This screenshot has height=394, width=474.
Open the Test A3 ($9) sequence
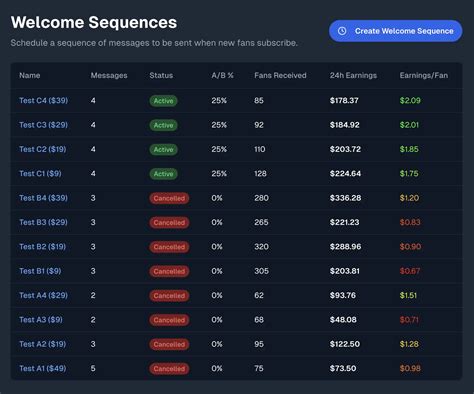click(41, 319)
